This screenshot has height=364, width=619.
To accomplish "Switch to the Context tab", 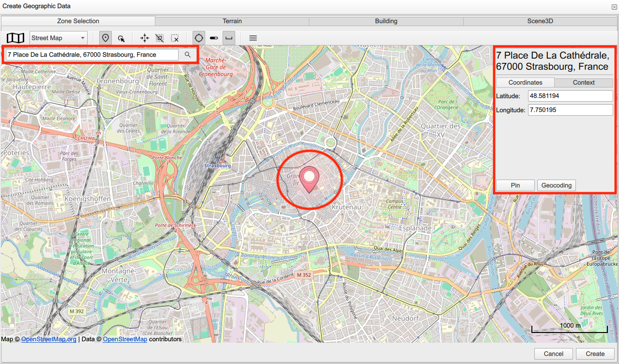I will pos(583,82).
